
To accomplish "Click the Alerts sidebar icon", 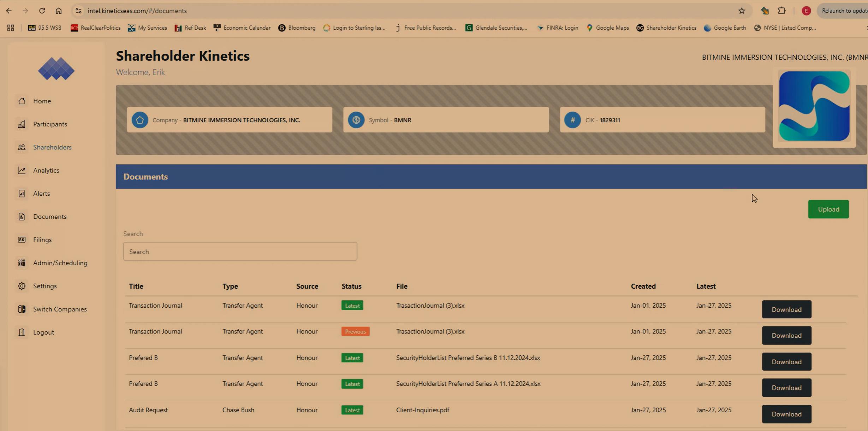I will click(x=22, y=194).
